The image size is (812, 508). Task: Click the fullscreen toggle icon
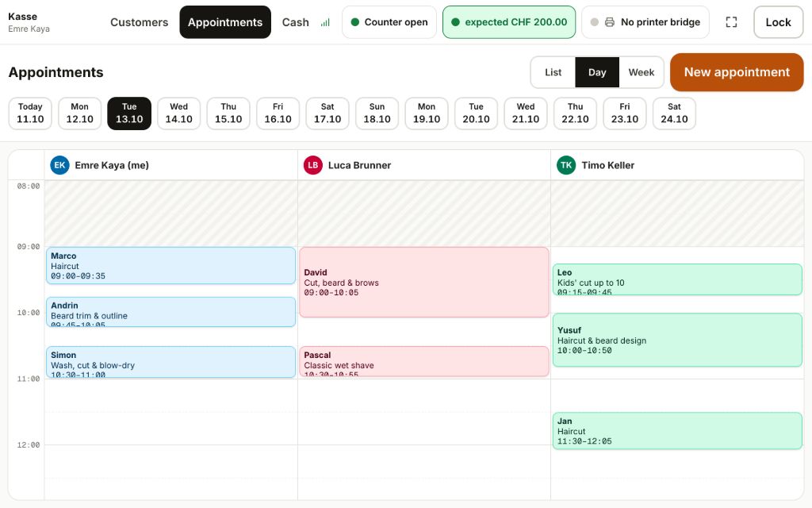[x=731, y=22]
